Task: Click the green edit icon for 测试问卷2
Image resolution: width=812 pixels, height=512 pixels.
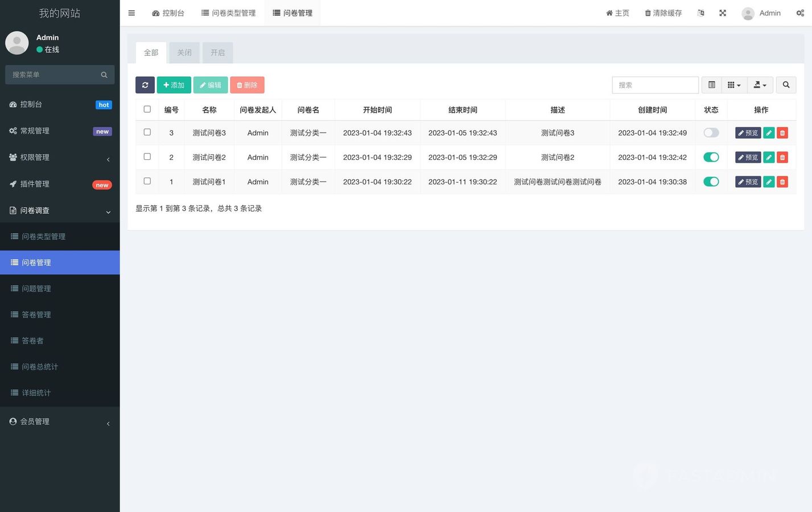Action: [769, 158]
